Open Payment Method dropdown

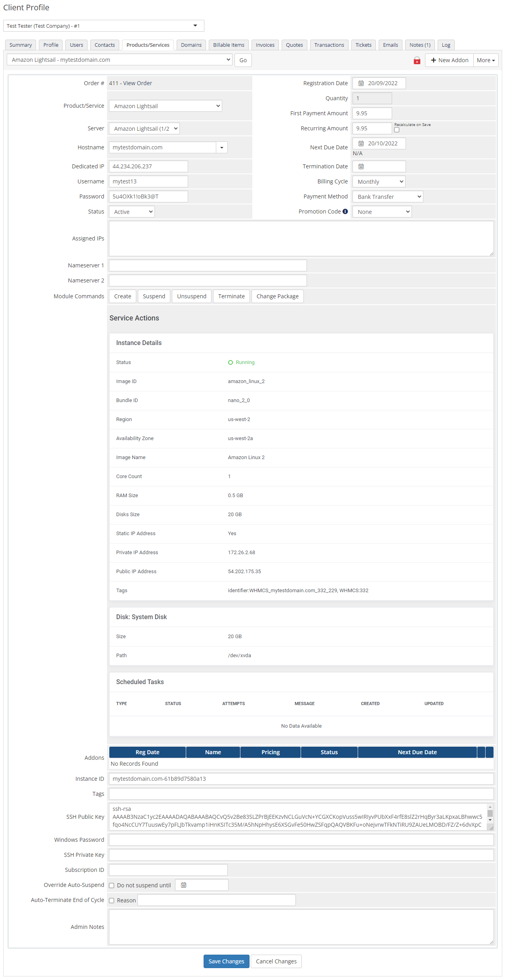click(388, 196)
